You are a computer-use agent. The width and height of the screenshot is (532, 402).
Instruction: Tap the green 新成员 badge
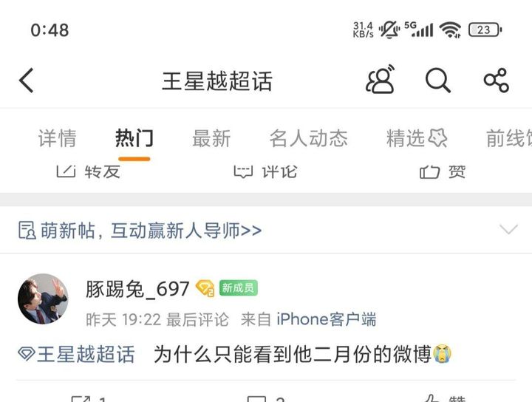(x=238, y=288)
